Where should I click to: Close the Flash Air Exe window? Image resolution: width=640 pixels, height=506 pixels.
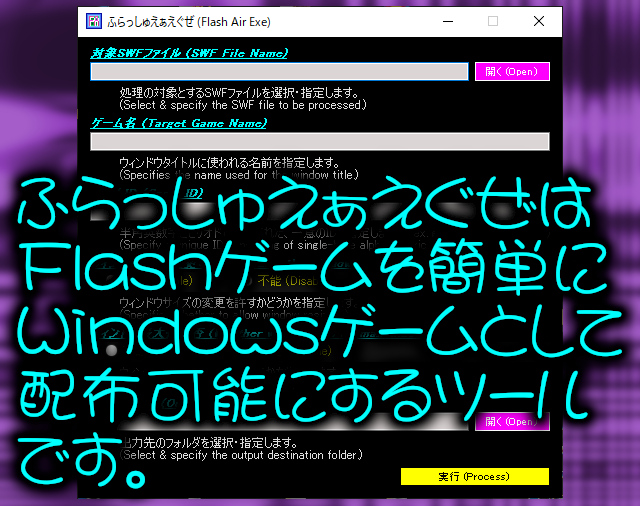click(539, 21)
